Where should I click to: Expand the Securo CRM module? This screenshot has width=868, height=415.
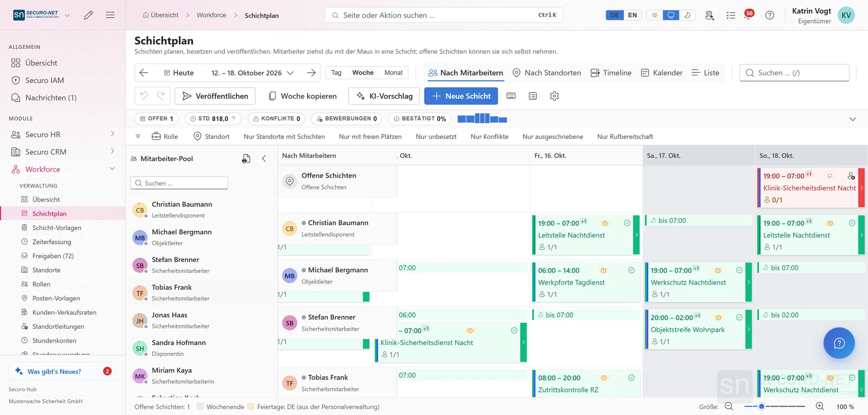[113, 151]
